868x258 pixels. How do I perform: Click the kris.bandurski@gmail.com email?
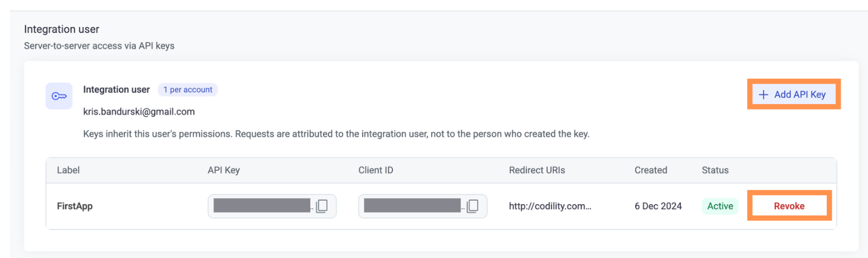[139, 112]
